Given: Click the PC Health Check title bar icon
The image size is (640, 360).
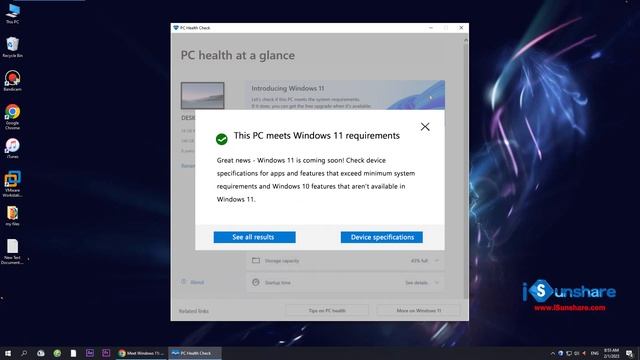Looking at the screenshot, I should coord(176,28).
